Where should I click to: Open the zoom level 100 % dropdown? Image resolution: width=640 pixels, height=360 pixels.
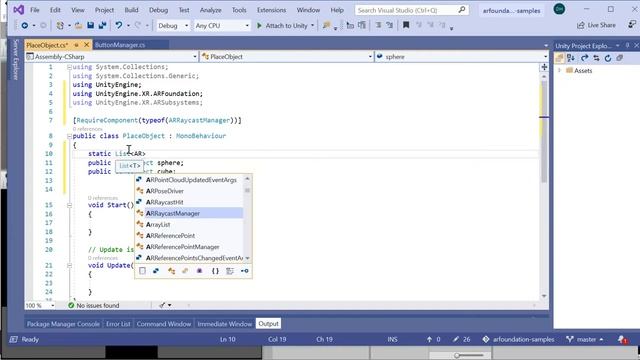pos(40,305)
